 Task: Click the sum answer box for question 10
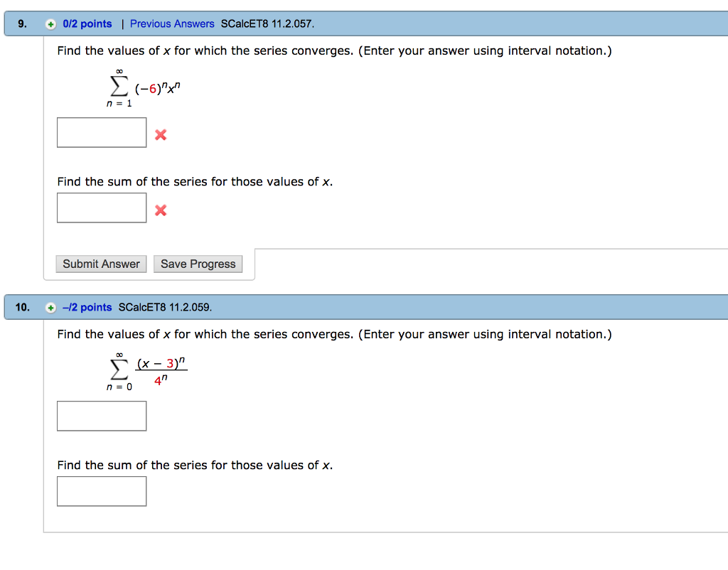101,491
